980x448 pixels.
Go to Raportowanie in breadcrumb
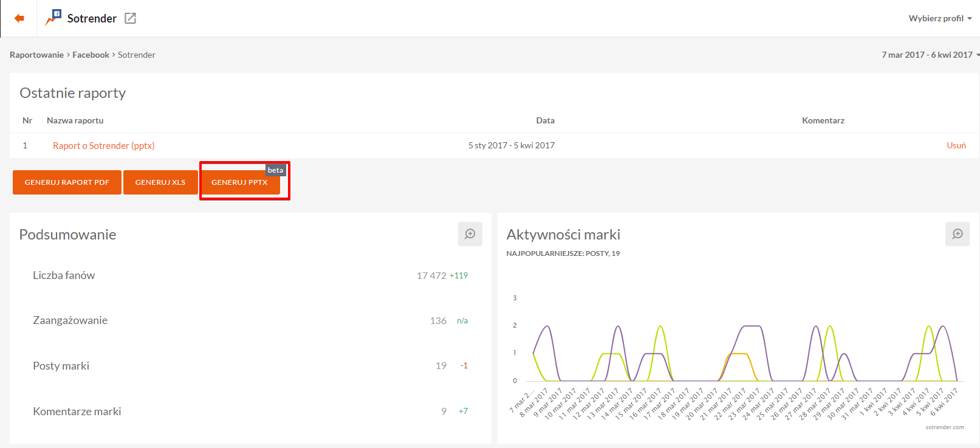point(36,55)
